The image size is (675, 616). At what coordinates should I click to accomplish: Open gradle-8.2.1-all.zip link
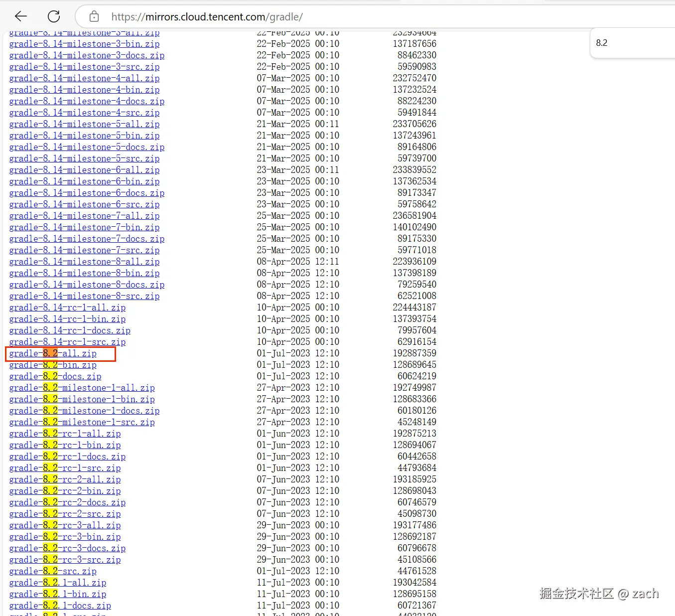tap(58, 583)
